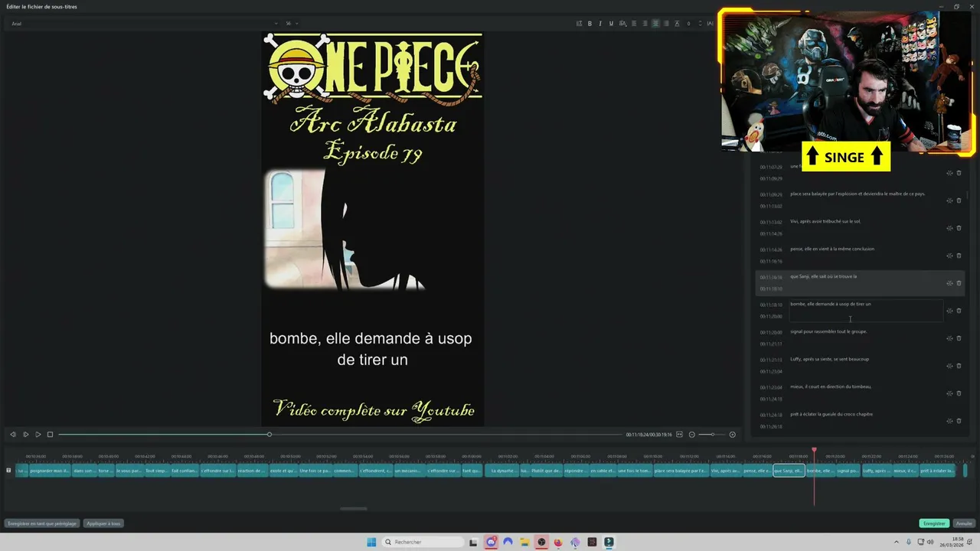
Task: Select subtitle row 'que Sanji, elle sait où se trouve la'
Action: tap(860, 283)
